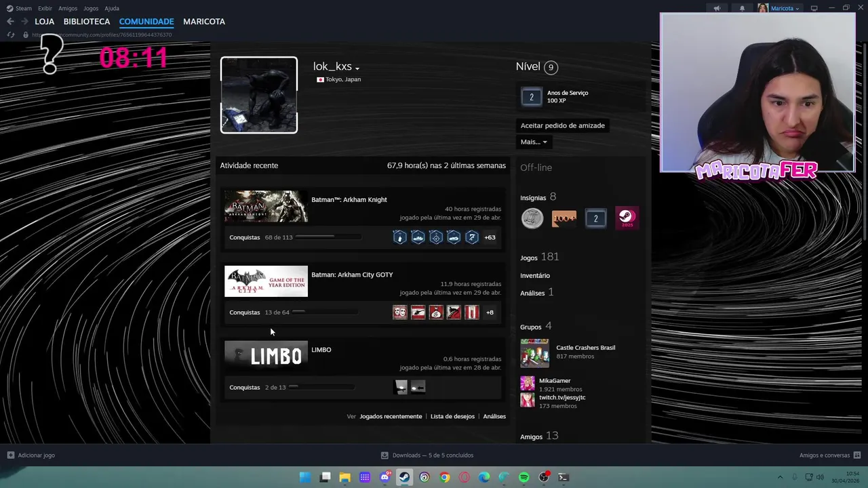The width and height of the screenshot is (868, 488).
Task: Reload the page with the refresh icon
Action: point(10,35)
